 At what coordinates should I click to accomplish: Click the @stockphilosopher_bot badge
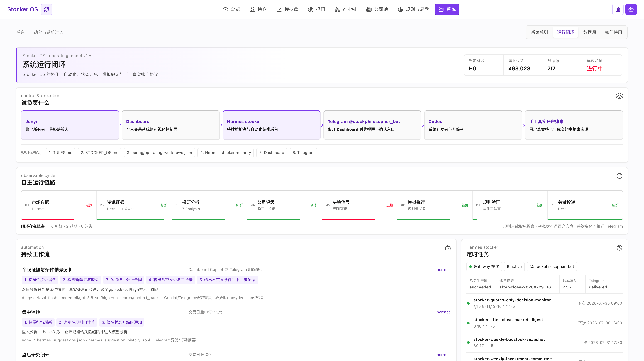coord(552,266)
